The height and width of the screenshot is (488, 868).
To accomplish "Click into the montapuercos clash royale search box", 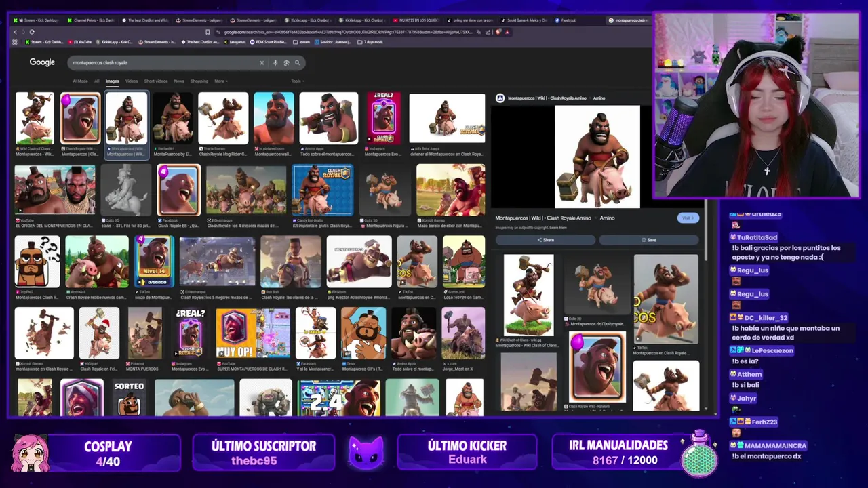I will 163,62.
